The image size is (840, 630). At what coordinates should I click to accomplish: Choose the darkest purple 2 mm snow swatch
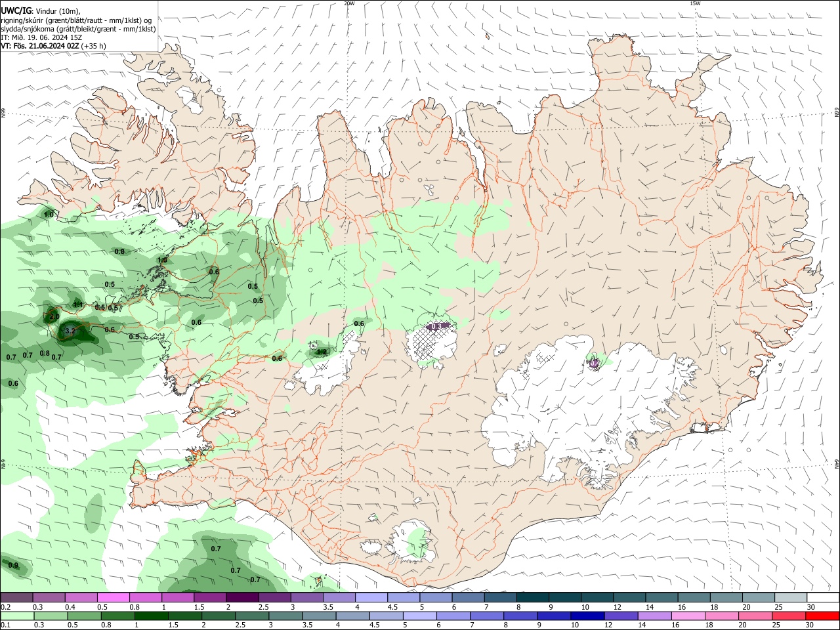coord(242,597)
